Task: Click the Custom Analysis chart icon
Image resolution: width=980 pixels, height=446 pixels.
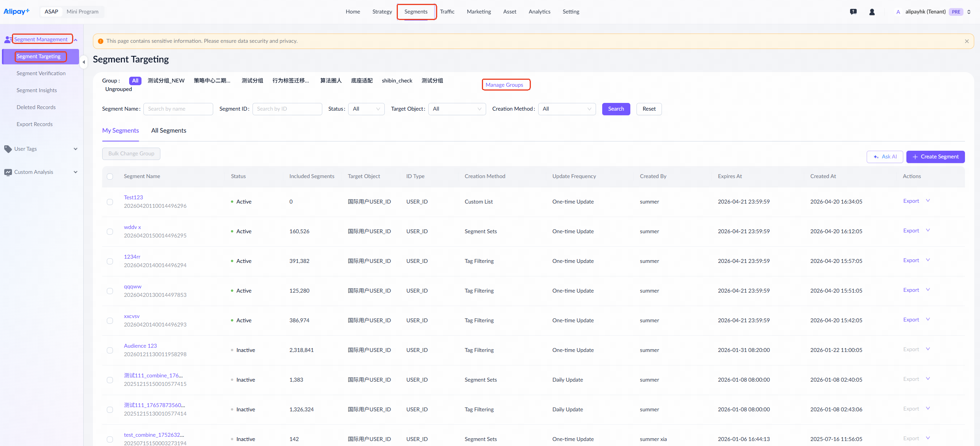Action: (8, 172)
